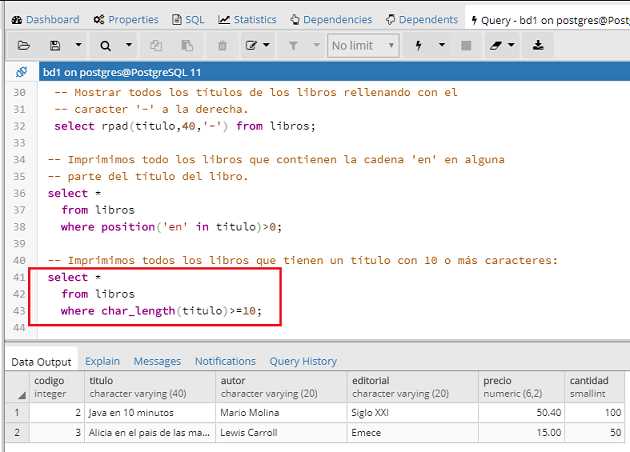Viewport: 630px width, 452px height.
Task: Switch to the Dashboard tab
Action: (45, 20)
